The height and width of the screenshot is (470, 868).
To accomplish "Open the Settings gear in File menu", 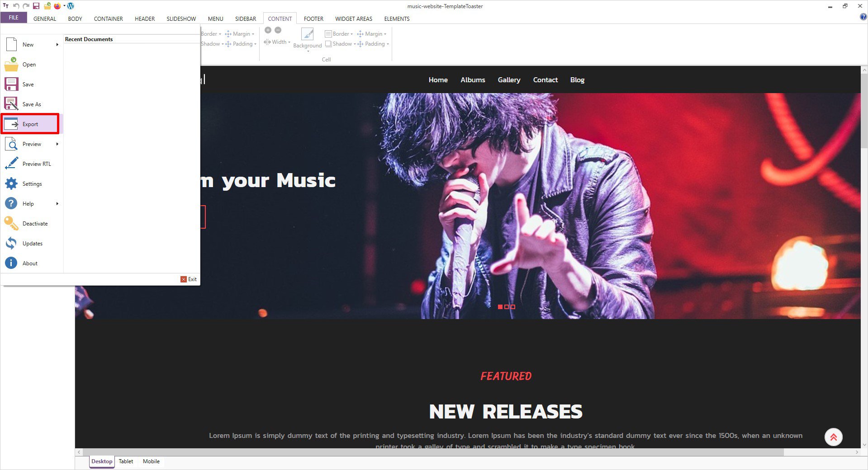I will (11, 184).
